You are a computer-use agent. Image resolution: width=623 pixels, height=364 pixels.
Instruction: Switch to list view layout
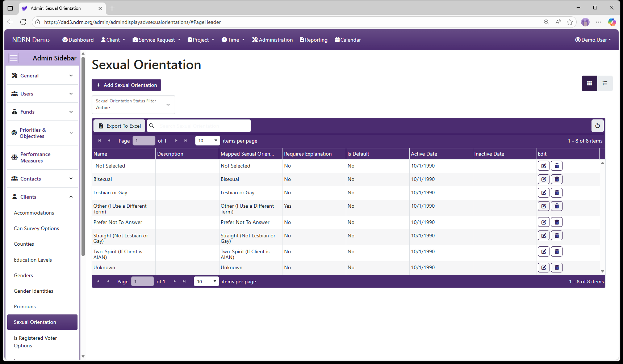[x=605, y=83]
